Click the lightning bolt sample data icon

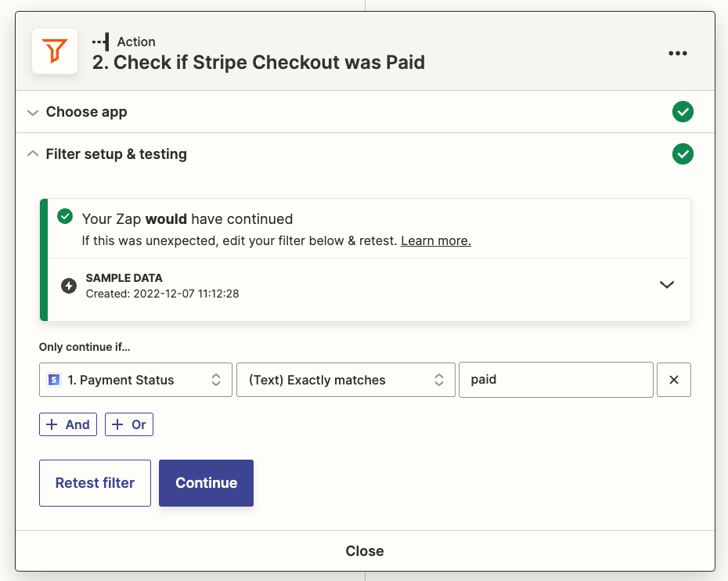[x=69, y=286]
